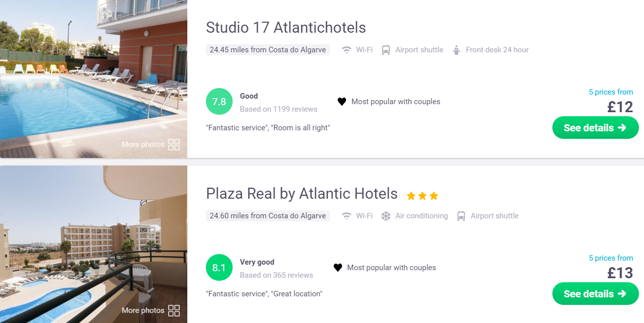Click the Wi-Fi icon for Plaza Real

[x=346, y=216]
